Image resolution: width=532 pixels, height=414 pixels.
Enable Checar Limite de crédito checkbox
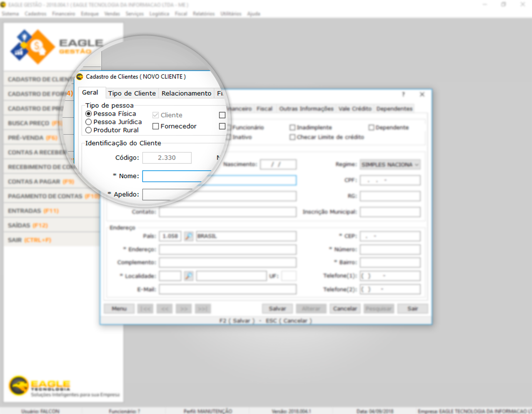(x=292, y=137)
